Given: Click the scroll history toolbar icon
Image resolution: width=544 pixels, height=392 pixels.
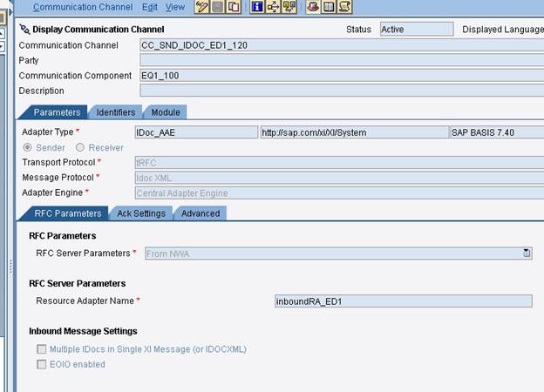Looking at the screenshot, I should [344, 7].
